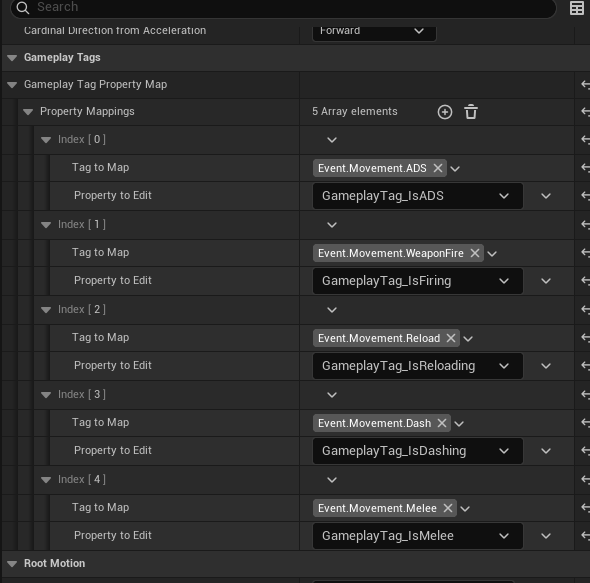
Task: Reset GameplayTag_IsADS property to default
Action: click(x=585, y=195)
